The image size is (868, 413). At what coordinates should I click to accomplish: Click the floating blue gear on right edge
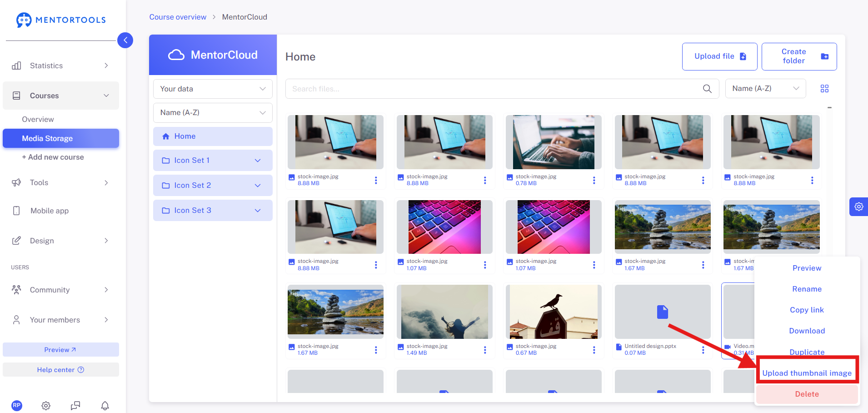[x=858, y=206]
